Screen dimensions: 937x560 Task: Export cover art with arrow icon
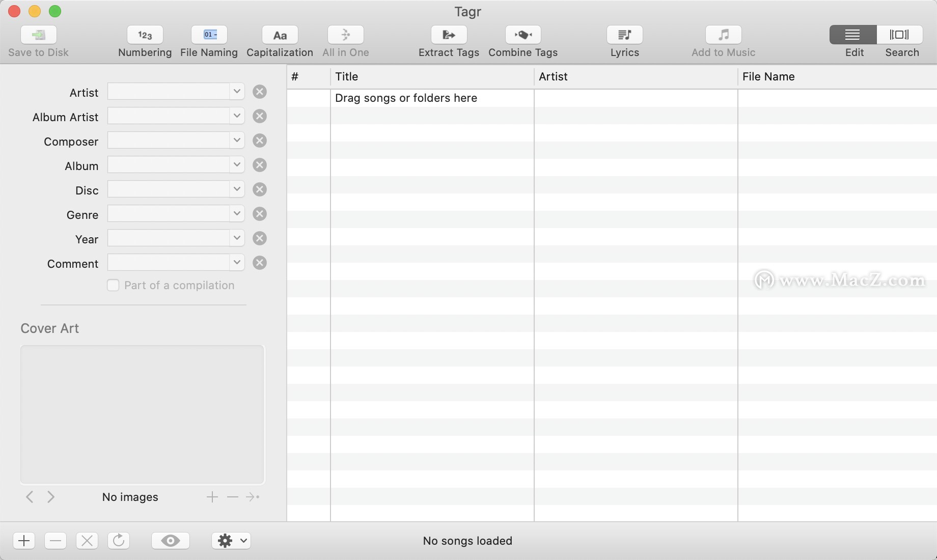tap(253, 497)
